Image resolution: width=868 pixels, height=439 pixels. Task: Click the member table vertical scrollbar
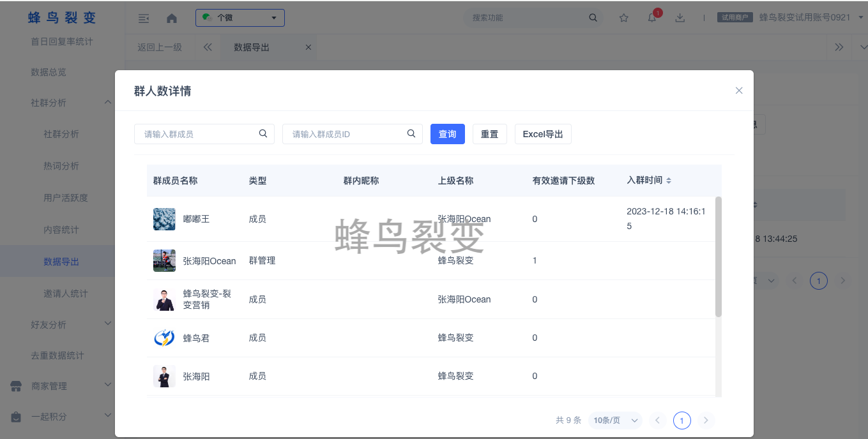(x=719, y=257)
